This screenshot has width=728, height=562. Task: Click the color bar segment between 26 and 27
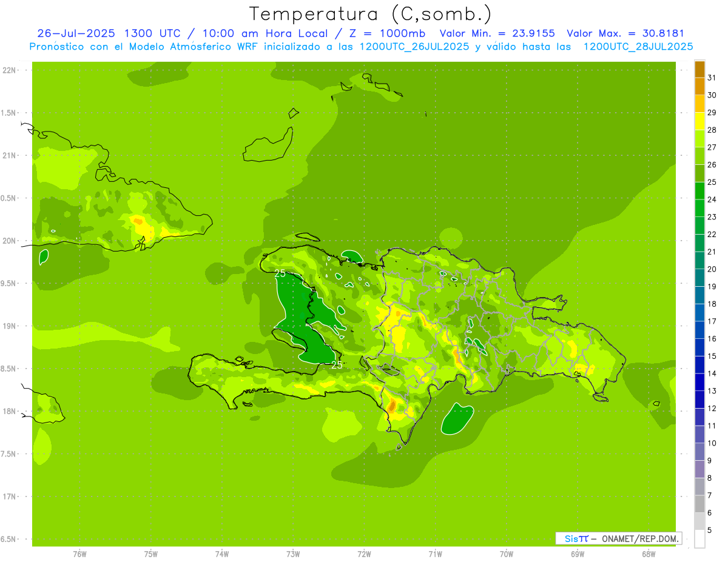[699, 156]
